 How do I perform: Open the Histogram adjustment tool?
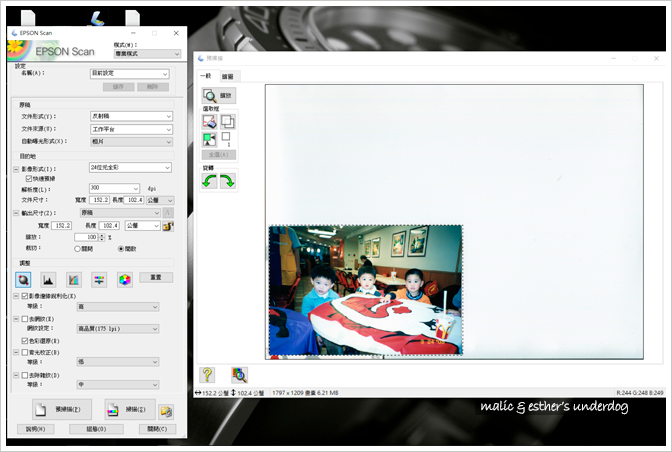(x=48, y=280)
